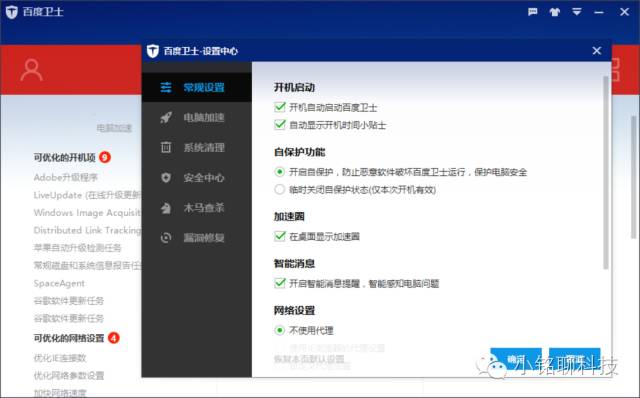
Task: Click the 确定 button in settings dialog
Action: [516, 359]
